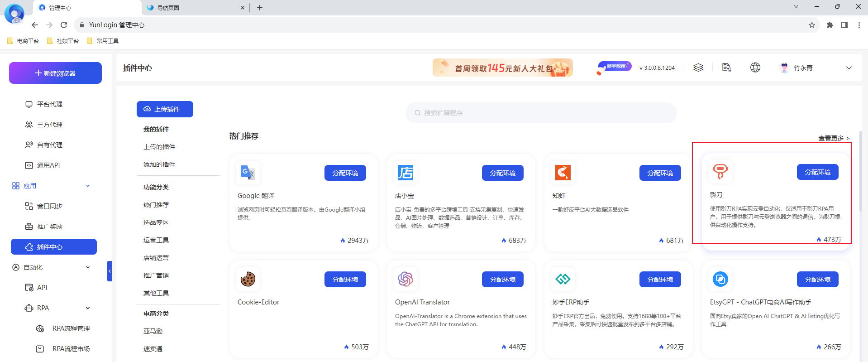Focus the 搜索扩展程序 search field

(541, 113)
